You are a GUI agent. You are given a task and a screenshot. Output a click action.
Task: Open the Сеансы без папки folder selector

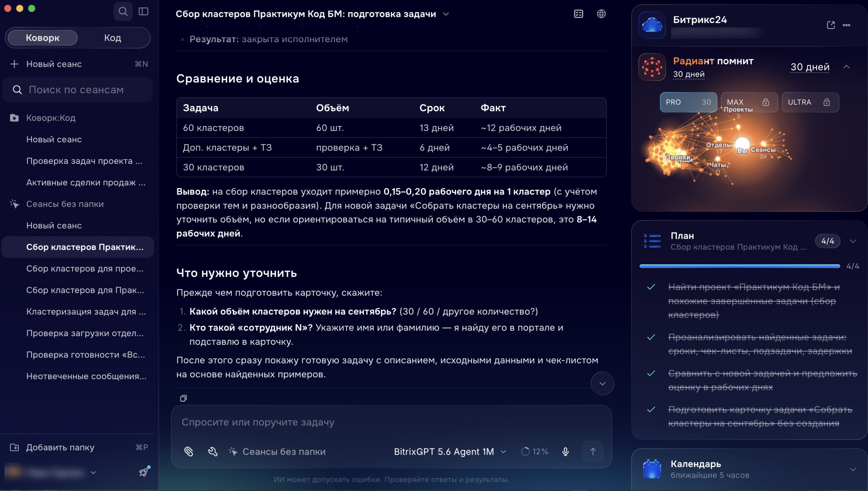pyautogui.click(x=277, y=451)
